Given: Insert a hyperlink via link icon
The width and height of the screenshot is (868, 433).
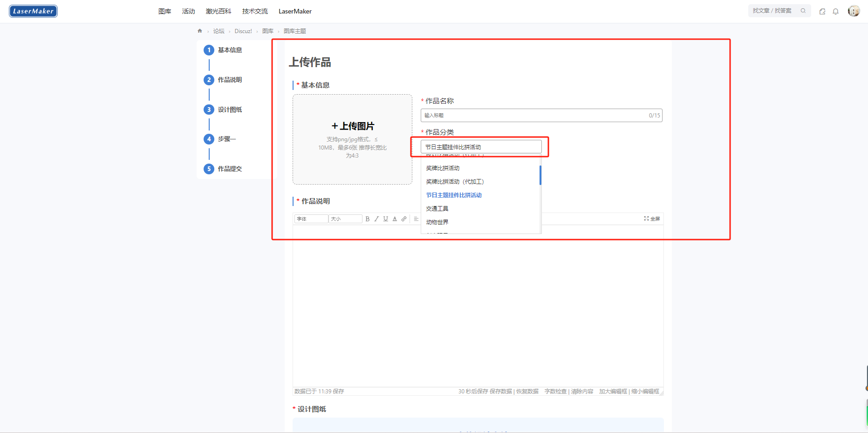Looking at the screenshot, I should (404, 219).
